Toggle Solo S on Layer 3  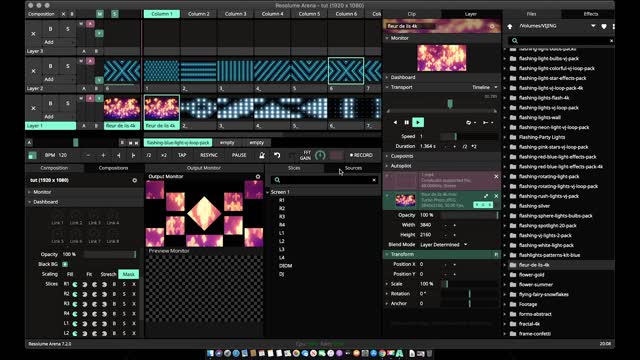[68, 29]
